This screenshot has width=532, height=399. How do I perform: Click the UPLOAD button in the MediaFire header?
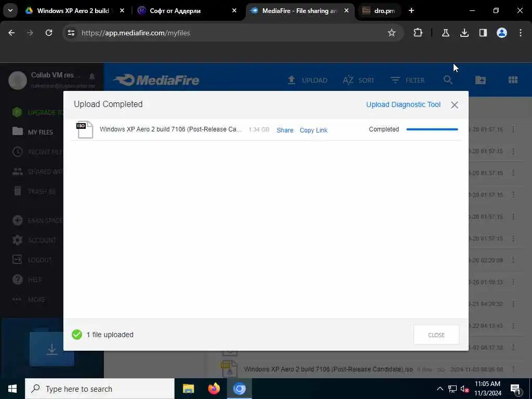pos(308,80)
